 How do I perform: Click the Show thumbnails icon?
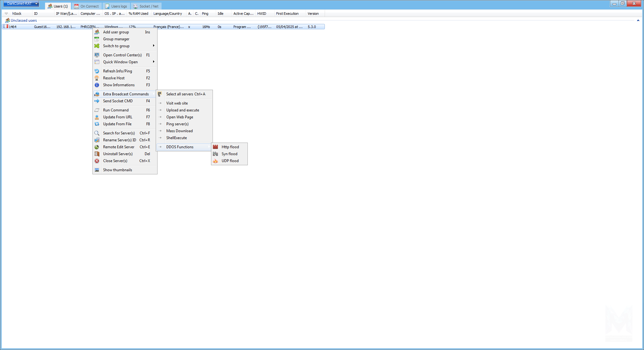pos(97,170)
